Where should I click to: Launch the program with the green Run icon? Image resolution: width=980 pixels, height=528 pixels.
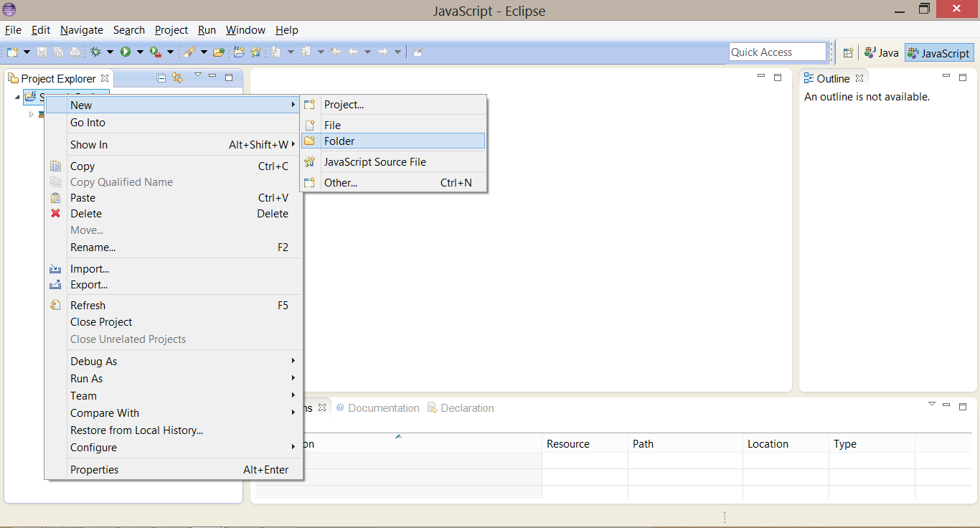(x=124, y=52)
